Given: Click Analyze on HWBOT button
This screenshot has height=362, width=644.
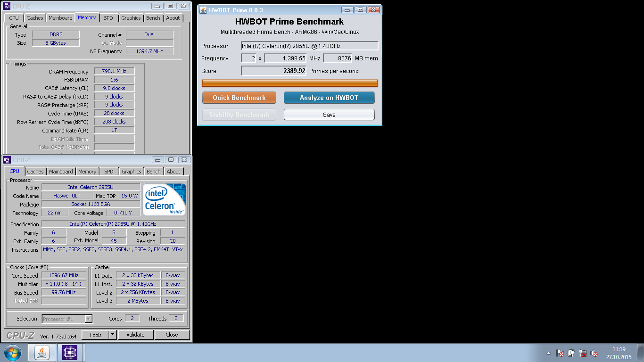Looking at the screenshot, I should click(329, 98).
